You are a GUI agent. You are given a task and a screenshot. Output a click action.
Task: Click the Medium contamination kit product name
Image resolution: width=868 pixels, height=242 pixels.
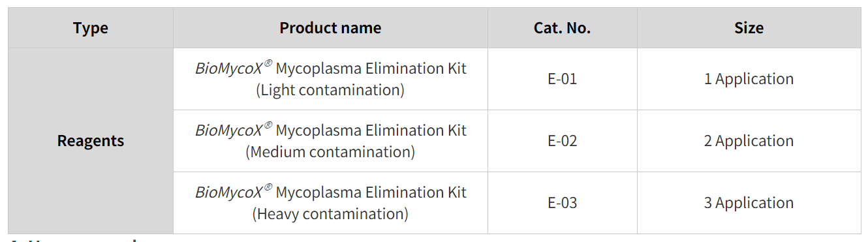330,141
